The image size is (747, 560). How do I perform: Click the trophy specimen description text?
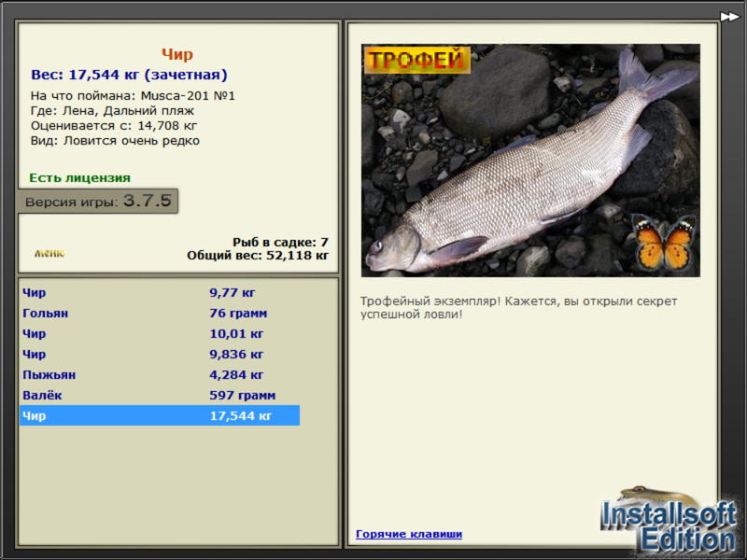[518, 308]
